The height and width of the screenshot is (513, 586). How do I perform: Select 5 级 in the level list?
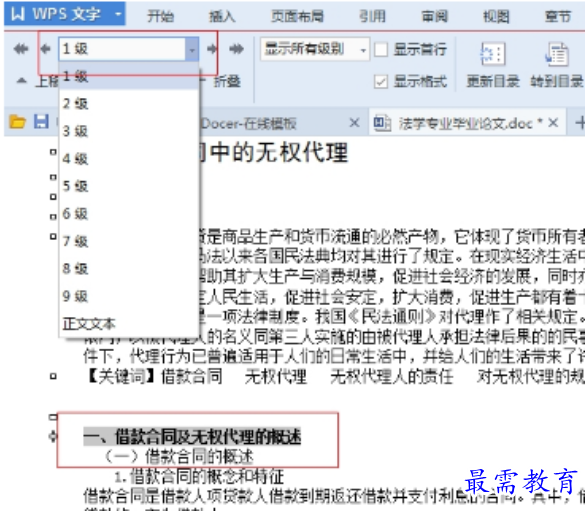(x=129, y=186)
